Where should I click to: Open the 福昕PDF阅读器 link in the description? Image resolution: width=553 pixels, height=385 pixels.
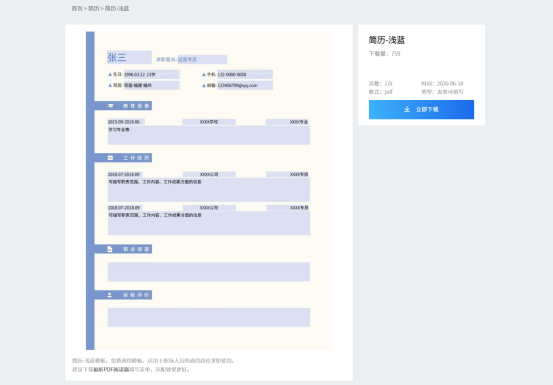click(x=111, y=369)
